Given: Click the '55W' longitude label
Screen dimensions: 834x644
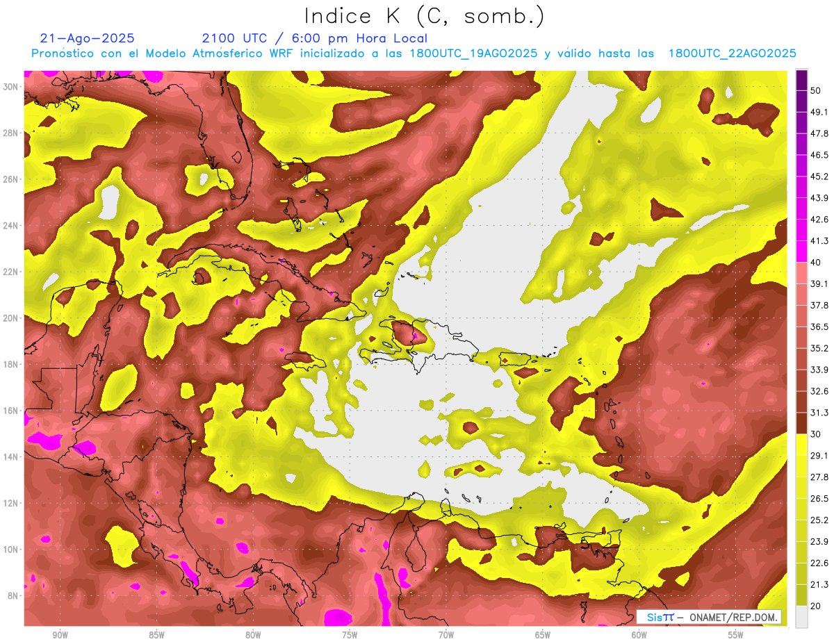Looking at the screenshot, I should 736,636.
